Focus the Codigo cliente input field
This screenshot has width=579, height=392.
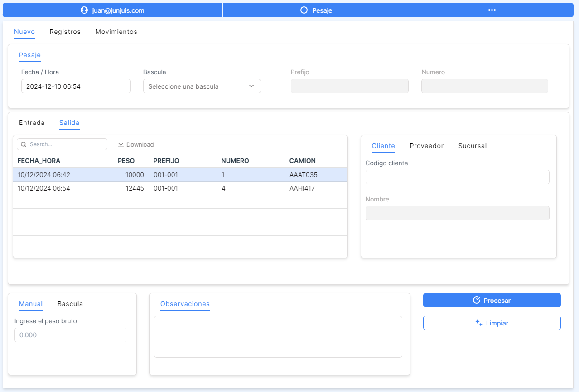(457, 177)
